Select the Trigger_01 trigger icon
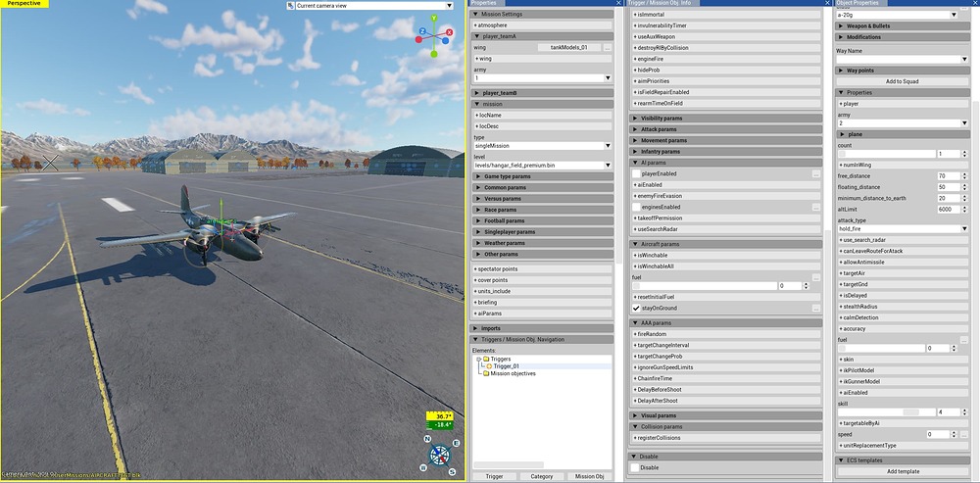 [x=490, y=366]
